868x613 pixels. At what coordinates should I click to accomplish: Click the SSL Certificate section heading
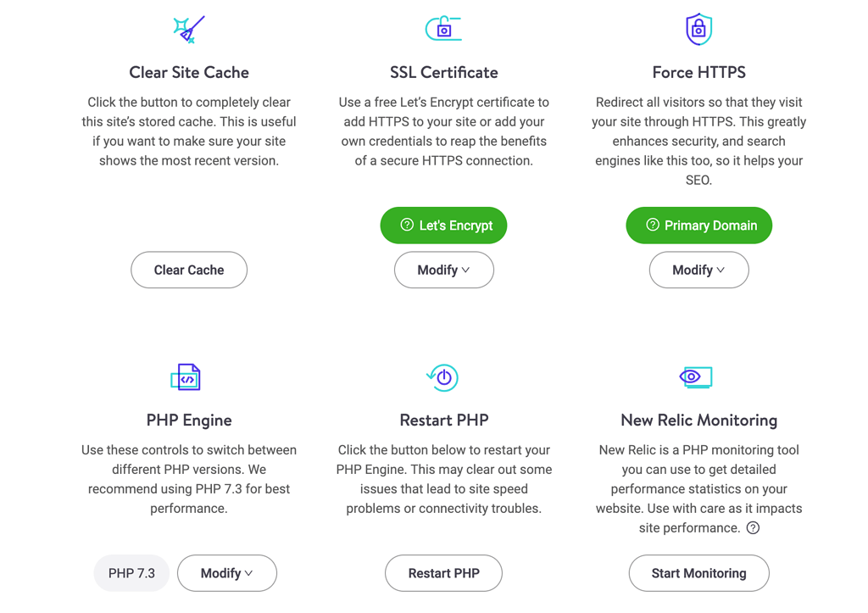click(x=443, y=72)
